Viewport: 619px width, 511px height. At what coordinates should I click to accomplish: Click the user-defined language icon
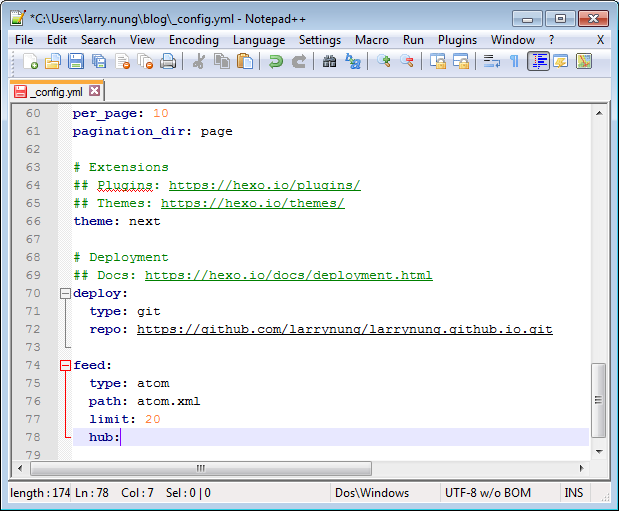pyautogui.click(x=561, y=62)
